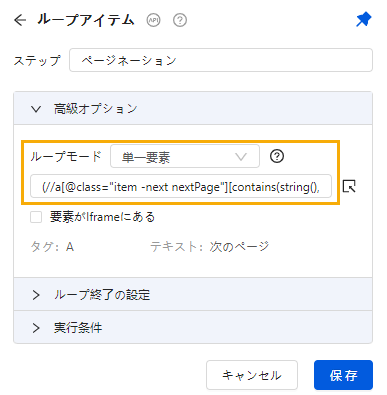
Task: Click the テキスト: 次のページ text
Action: 209,247
